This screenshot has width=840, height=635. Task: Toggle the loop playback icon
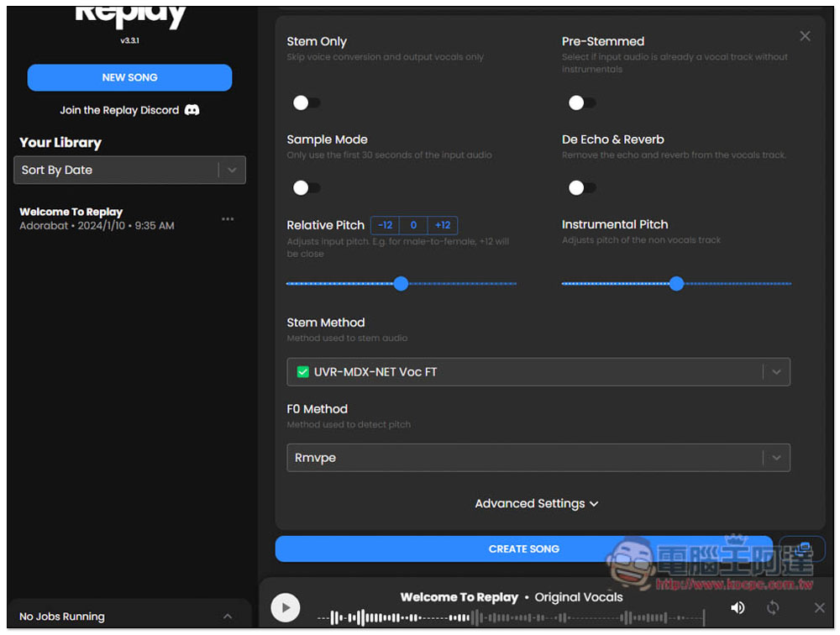tap(773, 607)
